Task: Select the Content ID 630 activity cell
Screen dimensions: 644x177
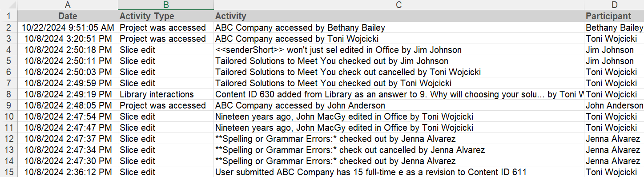Action: pyautogui.click(x=399, y=94)
